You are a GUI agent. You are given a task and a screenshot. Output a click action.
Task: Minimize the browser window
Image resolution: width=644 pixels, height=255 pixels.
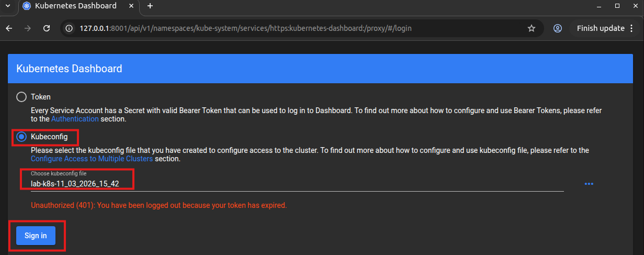(x=598, y=6)
